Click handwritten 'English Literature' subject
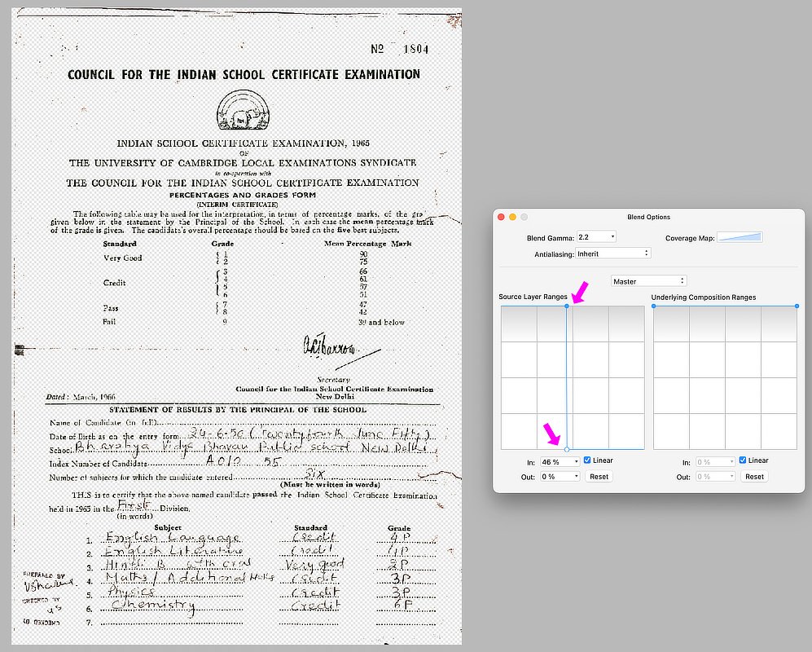The width and height of the screenshot is (812, 652). click(x=173, y=550)
